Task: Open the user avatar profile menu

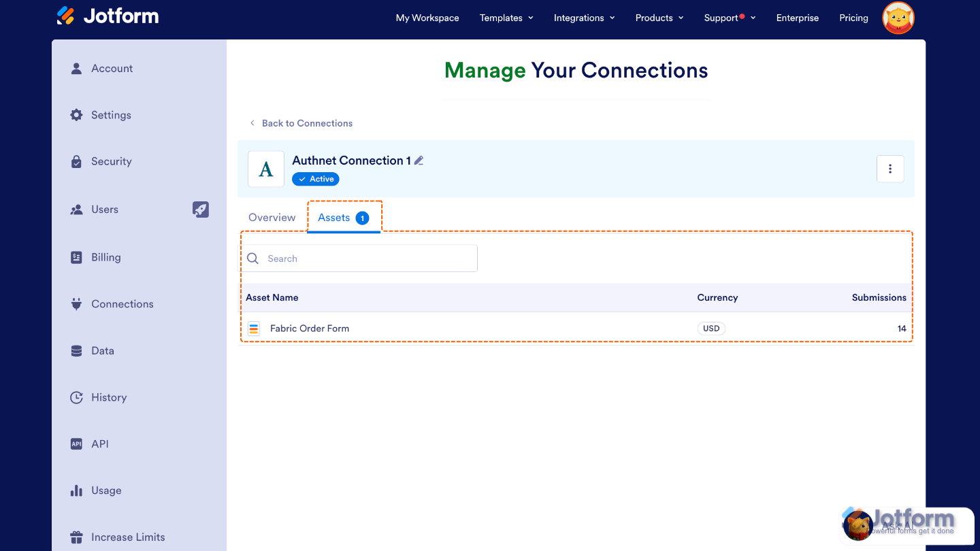Action: [898, 18]
